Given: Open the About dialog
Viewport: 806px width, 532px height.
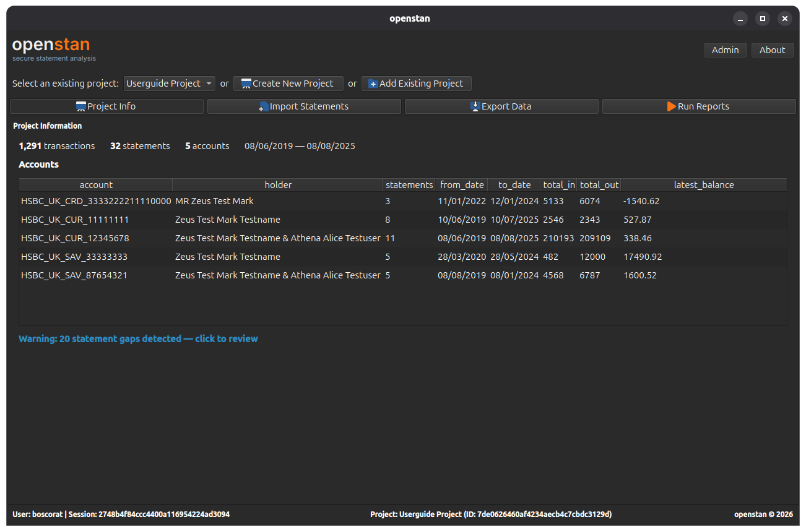Looking at the screenshot, I should tap(773, 50).
